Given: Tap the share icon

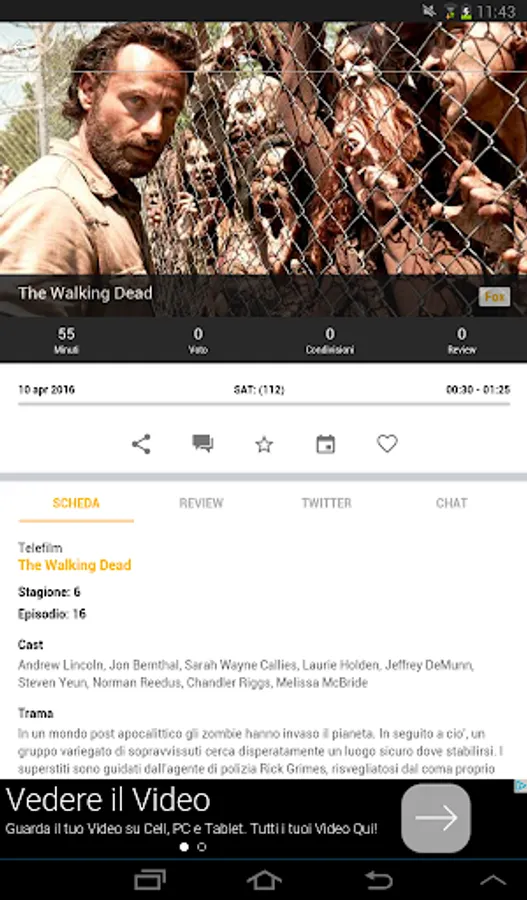Looking at the screenshot, I should pos(141,444).
